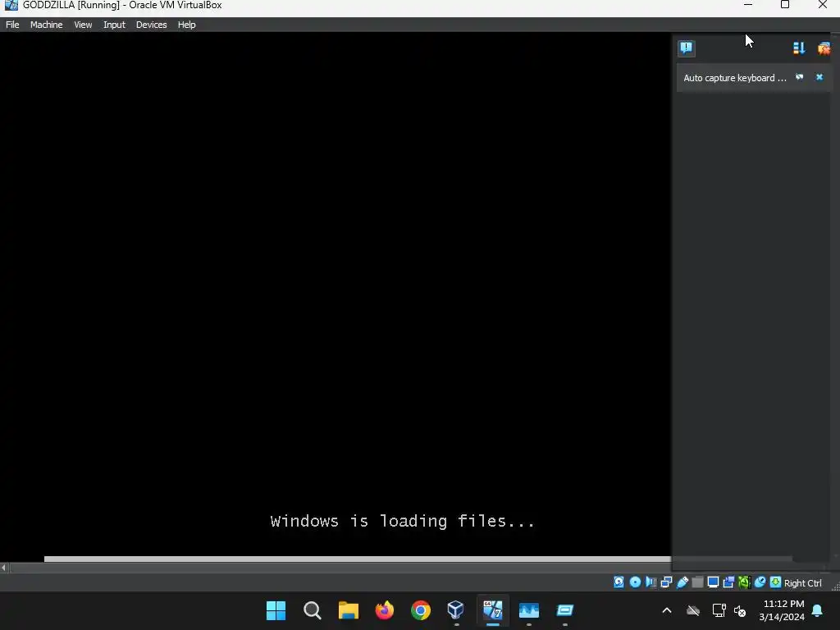Click the network tray icon
The width and height of the screenshot is (840, 630).
click(719, 610)
